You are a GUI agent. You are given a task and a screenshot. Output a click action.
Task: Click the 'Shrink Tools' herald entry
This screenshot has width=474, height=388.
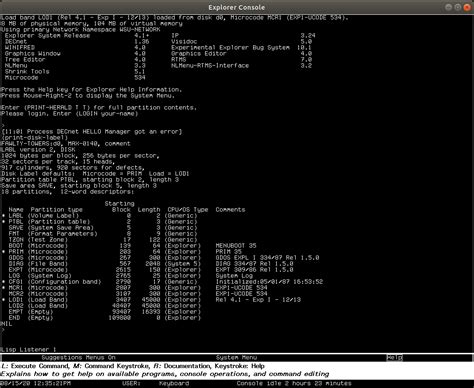(x=75, y=71)
